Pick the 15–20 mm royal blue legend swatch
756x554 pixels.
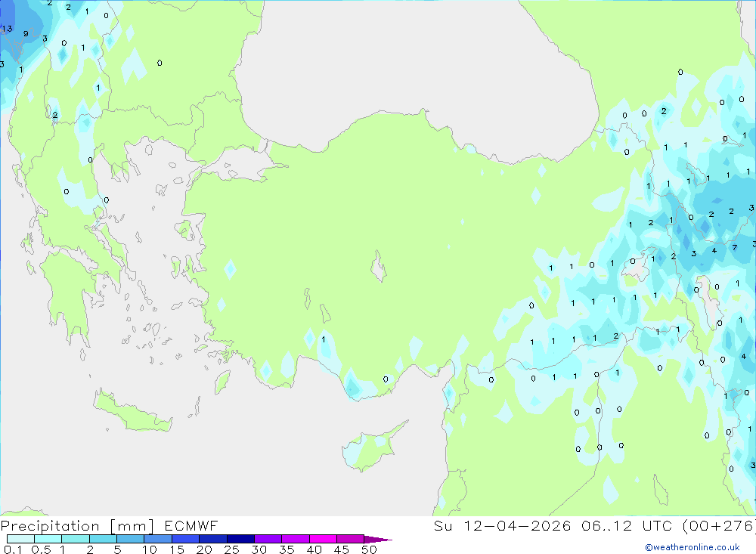[x=186, y=539]
